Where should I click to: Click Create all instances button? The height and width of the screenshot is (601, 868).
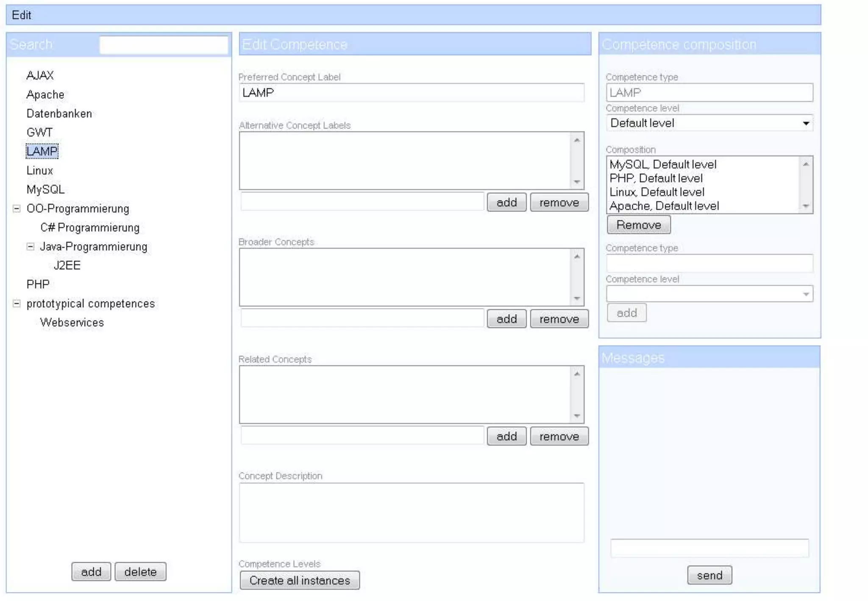click(299, 580)
